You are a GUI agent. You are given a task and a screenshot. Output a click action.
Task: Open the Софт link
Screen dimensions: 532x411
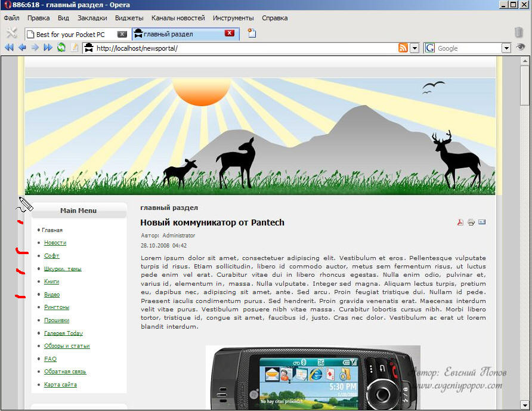[51, 256]
